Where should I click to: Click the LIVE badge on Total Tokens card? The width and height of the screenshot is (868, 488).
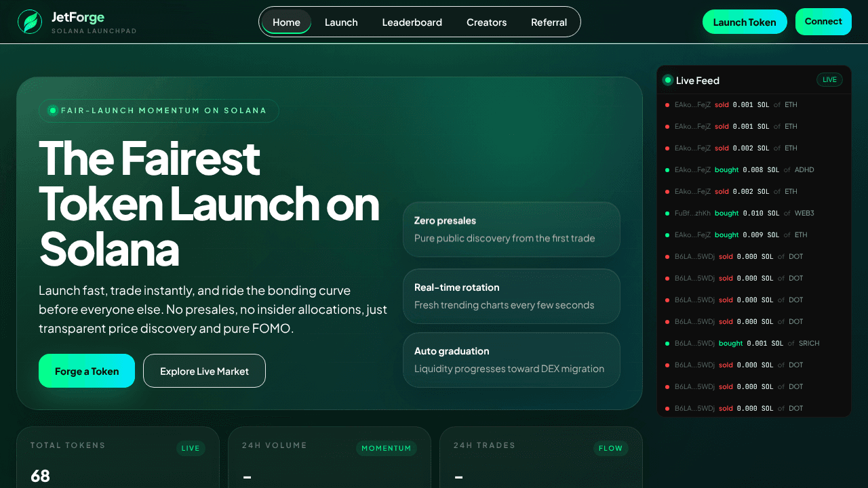coord(191,448)
